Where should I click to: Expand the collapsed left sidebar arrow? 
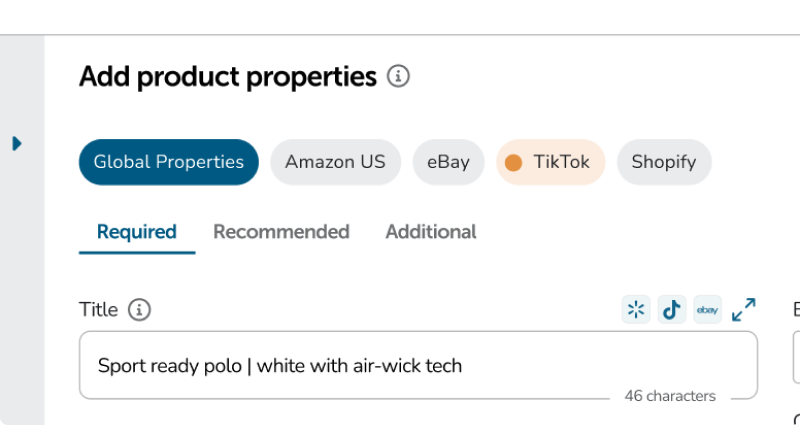[17, 143]
